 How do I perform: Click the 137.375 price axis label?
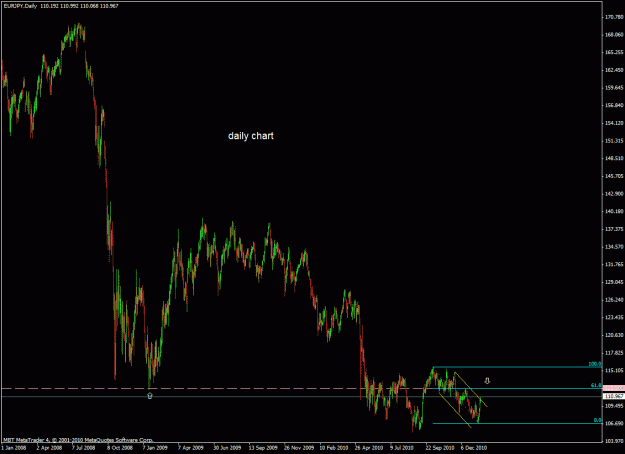pos(614,229)
